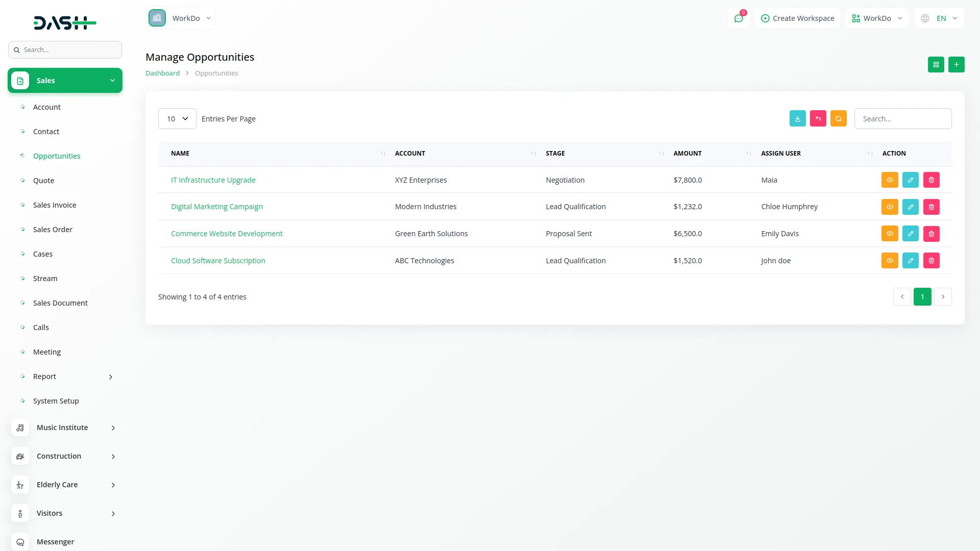The height and width of the screenshot is (551, 980).
Task: Click the Create Workspace button
Action: pyautogui.click(x=797, y=18)
